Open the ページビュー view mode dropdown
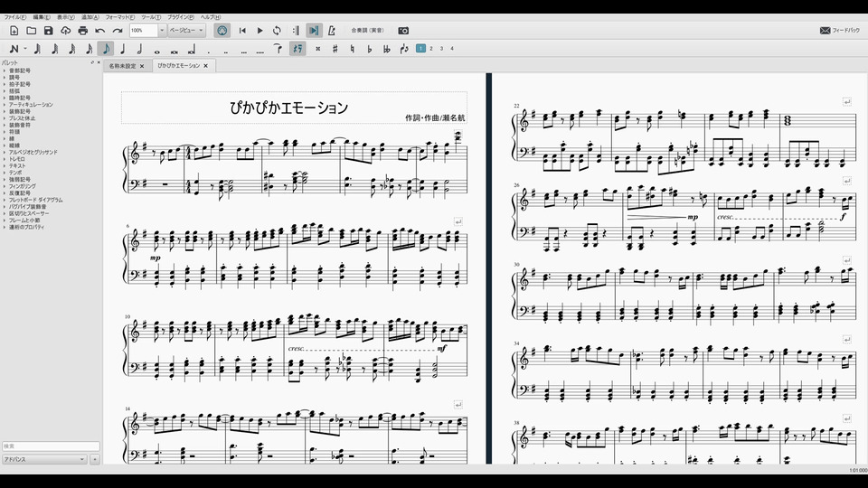 [186, 31]
